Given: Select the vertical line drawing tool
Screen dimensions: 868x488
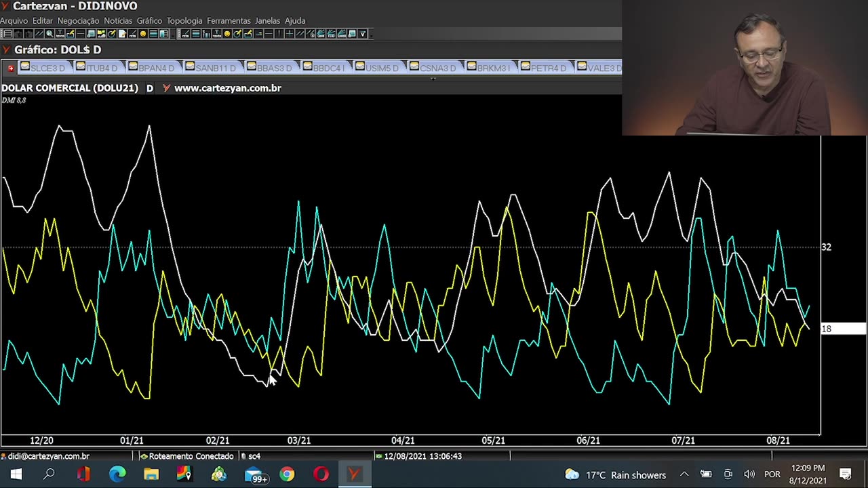Looking at the screenshot, I should coord(279,34).
